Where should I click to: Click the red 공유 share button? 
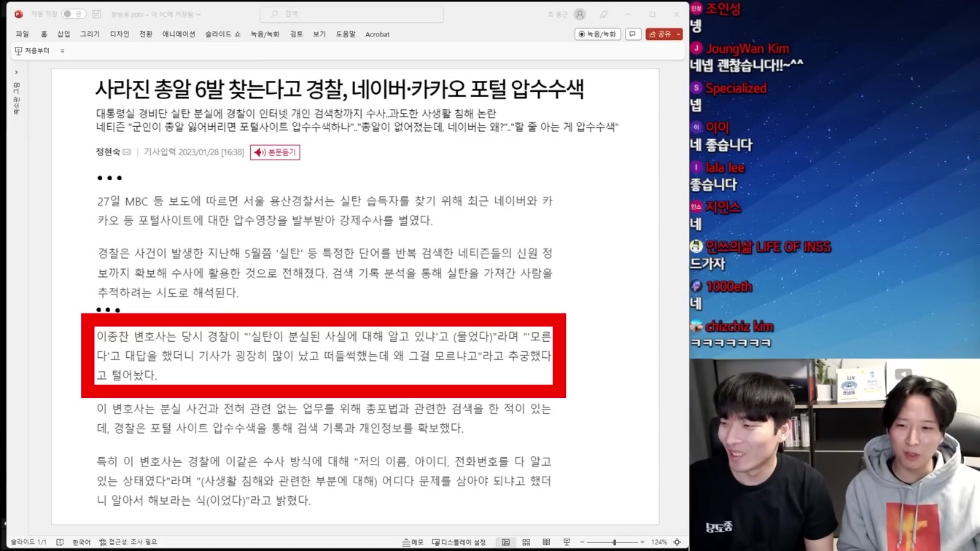[660, 34]
